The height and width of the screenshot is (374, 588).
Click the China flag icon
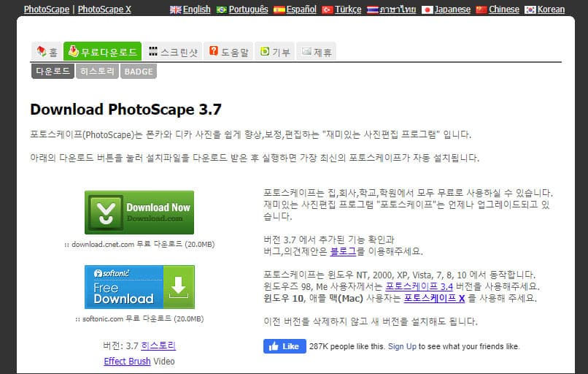(x=481, y=9)
